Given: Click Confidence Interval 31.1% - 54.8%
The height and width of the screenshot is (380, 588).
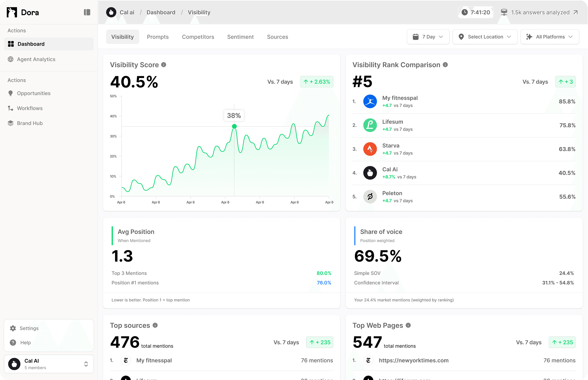Looking at the screenshot, I should [558, 283].
